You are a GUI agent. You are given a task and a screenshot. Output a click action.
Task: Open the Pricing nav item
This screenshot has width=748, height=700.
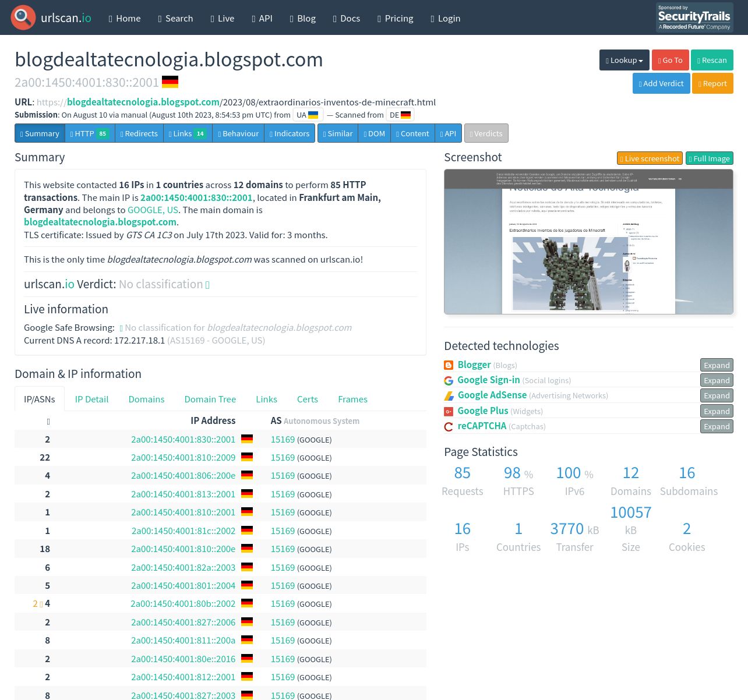(x=396, y=18)
